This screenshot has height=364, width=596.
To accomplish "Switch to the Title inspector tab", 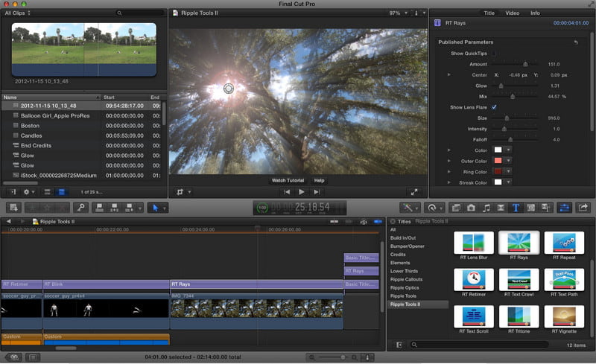I will pyautogui.click(x=489, y=13).
